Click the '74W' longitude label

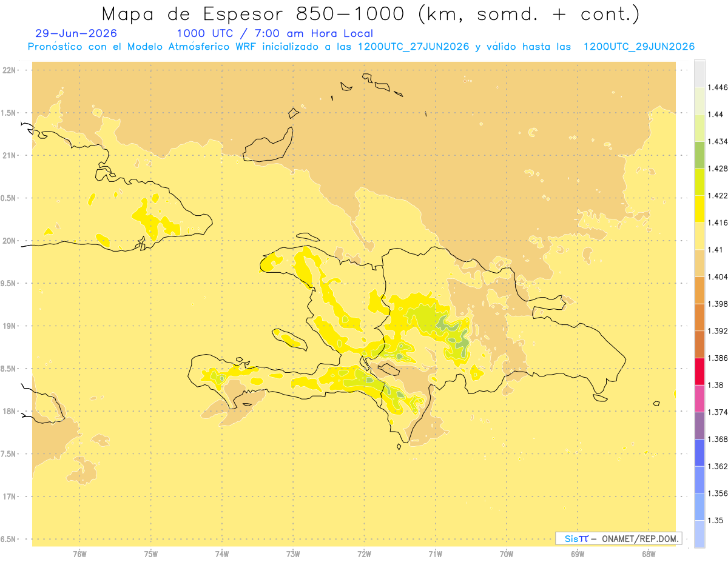222,554
